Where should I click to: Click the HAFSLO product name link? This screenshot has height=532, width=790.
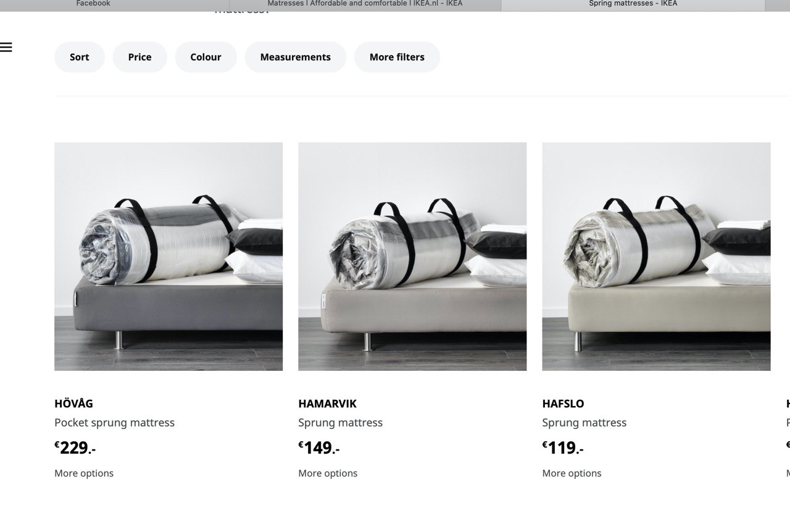point(563,404)
